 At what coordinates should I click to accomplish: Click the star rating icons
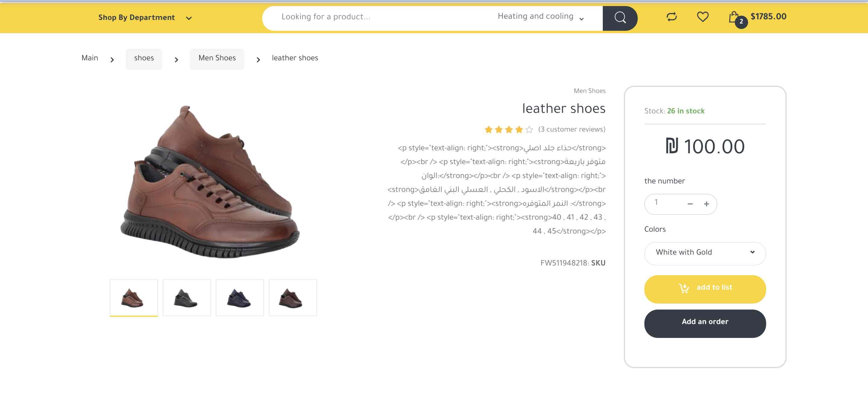coord(508,129)
